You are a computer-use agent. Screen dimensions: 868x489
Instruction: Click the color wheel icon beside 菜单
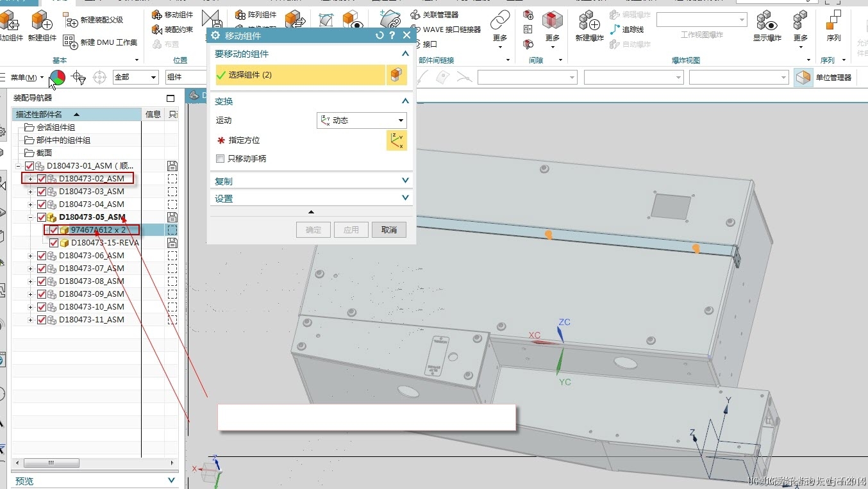point(58,78)
